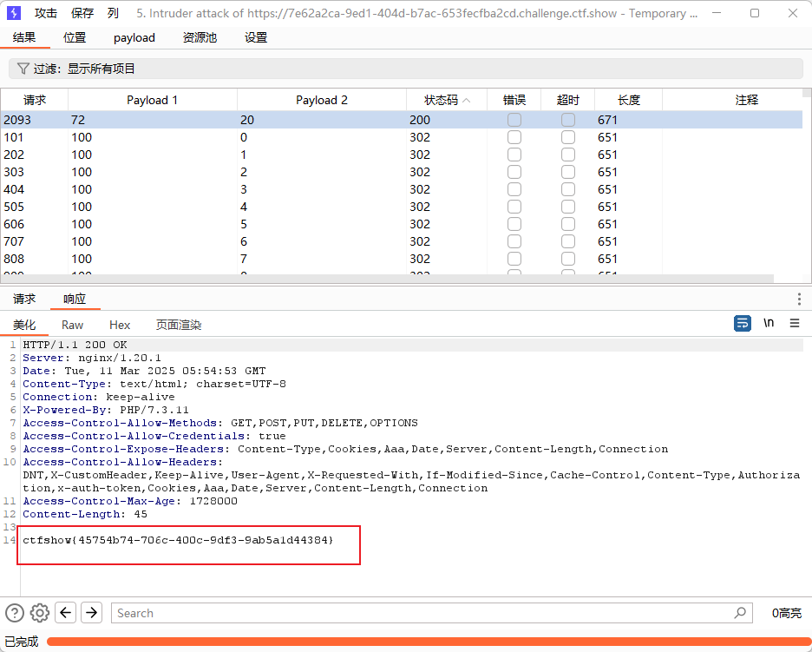Switch to the 请求 message tab

point(24,299)
